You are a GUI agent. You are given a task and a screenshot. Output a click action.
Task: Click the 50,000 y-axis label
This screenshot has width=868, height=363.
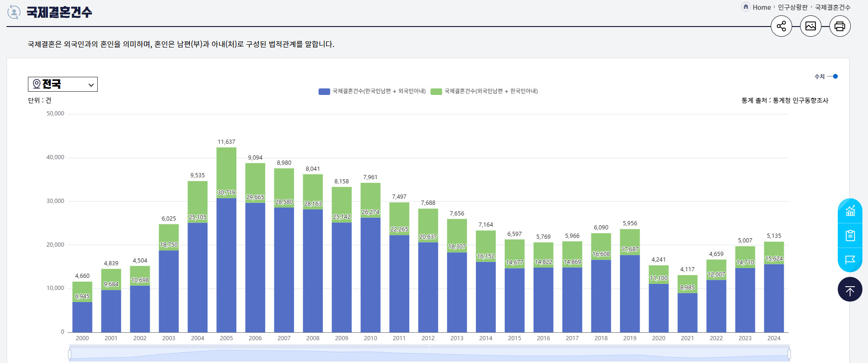[55, 114]
